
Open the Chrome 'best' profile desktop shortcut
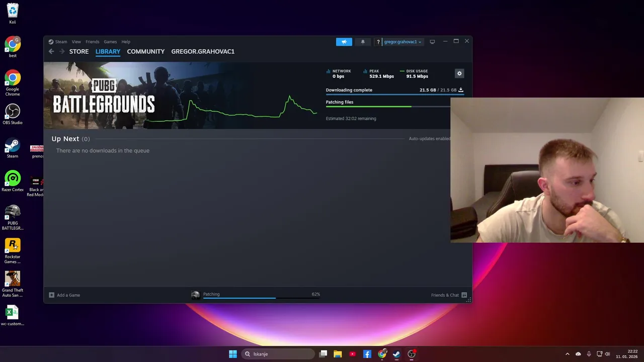click(13, 47)
